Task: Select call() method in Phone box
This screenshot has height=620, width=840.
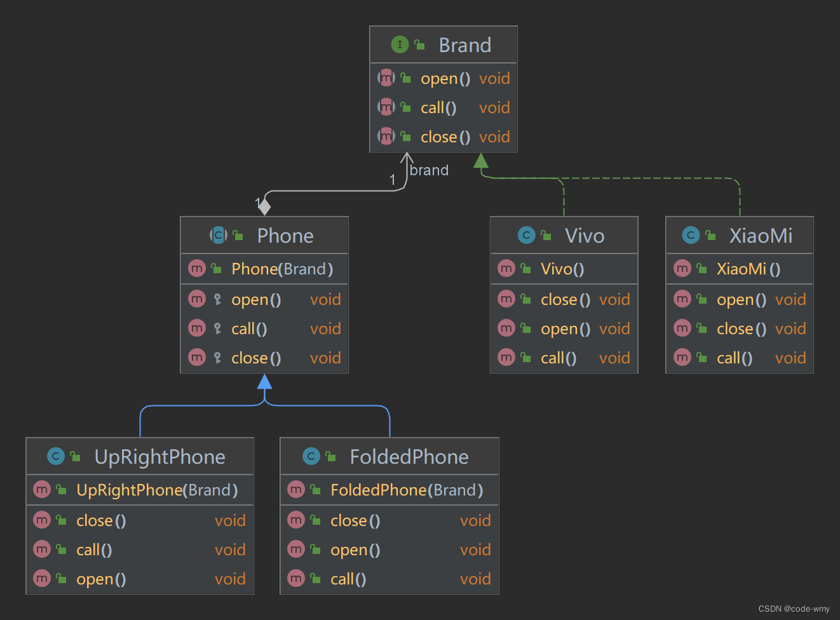Action: pyautogui.click(x=264, y=328)
